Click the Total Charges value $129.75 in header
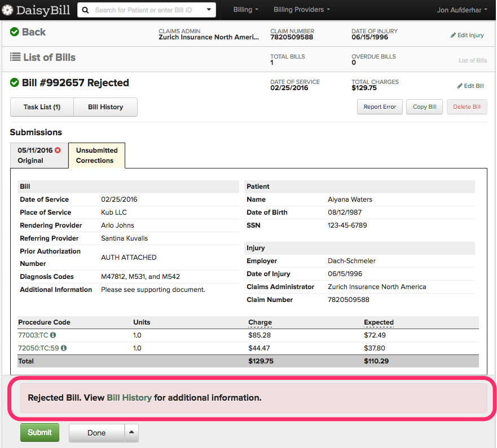This screenshot has width=497, height=448. 364,88
